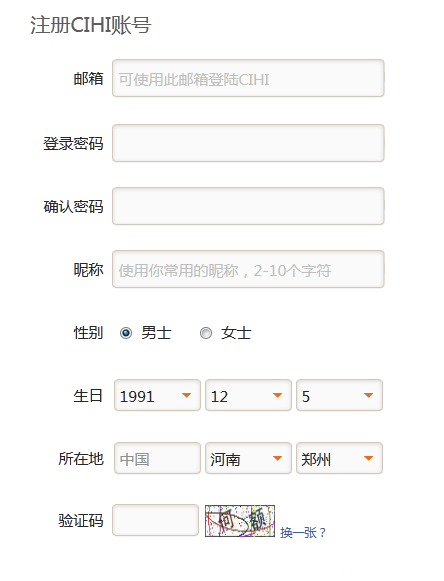Open the province dropdown showing 河南

[248, 458]
